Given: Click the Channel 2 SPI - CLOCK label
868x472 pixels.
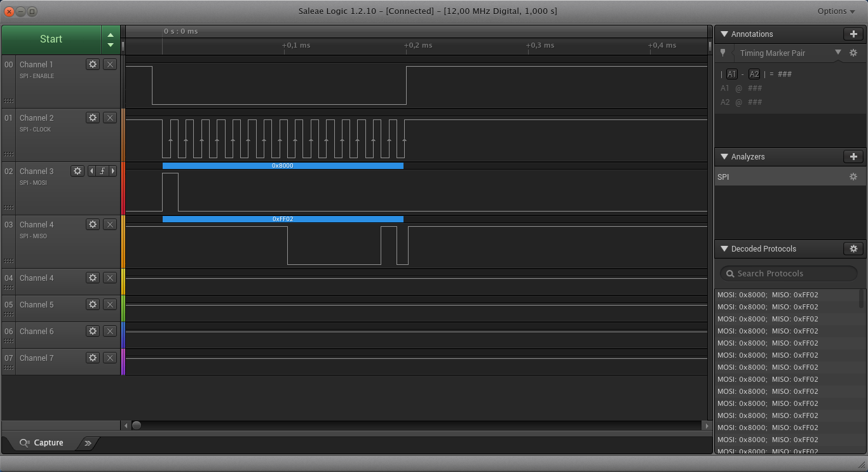Looking at the screenshot, I should pos(36,130).
